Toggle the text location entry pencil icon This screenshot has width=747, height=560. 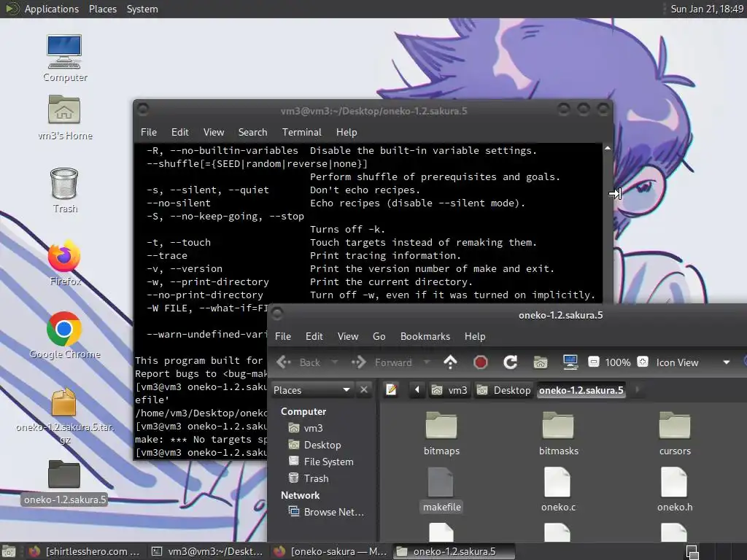tap(391, 390)
